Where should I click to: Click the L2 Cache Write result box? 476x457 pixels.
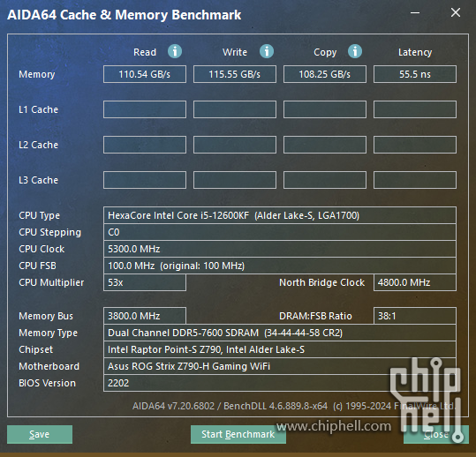pyautogui.click(x=235, y=145)
